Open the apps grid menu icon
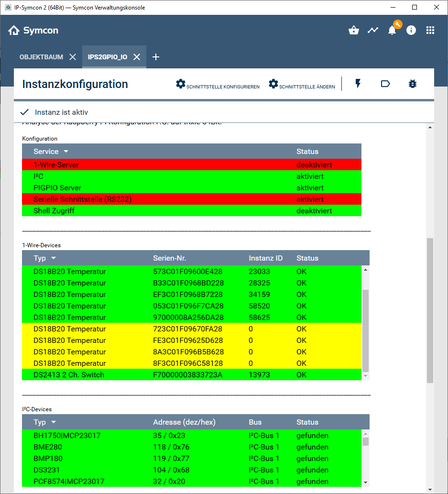Viewport: 448px width, 494px height. 430,31
